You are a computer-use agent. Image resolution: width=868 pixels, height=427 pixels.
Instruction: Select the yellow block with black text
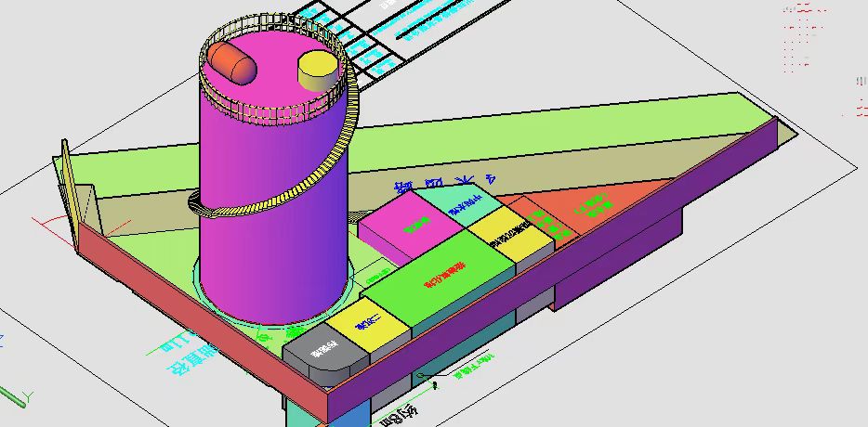tap(511, 230)
